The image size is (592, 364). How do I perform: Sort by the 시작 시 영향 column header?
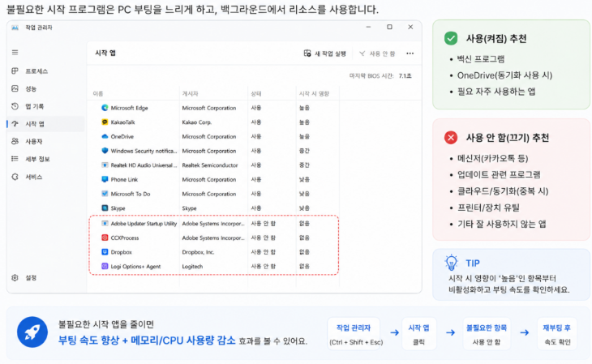coord(314,93)
